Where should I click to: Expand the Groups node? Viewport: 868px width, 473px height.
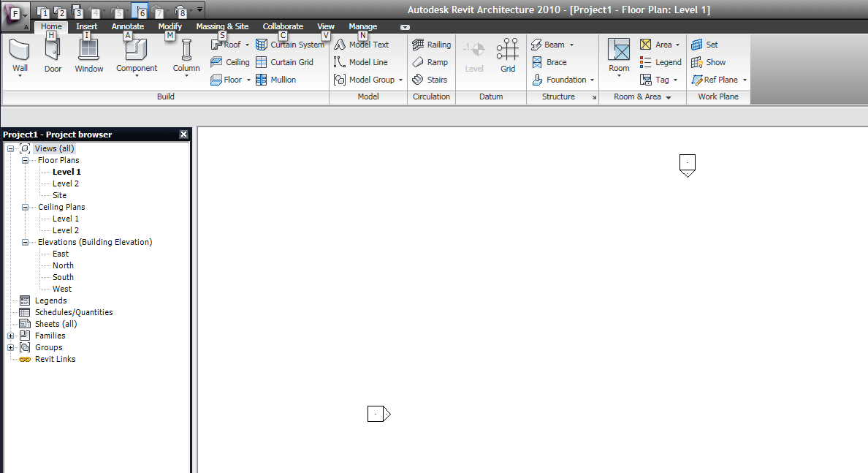tap(10, 348)
